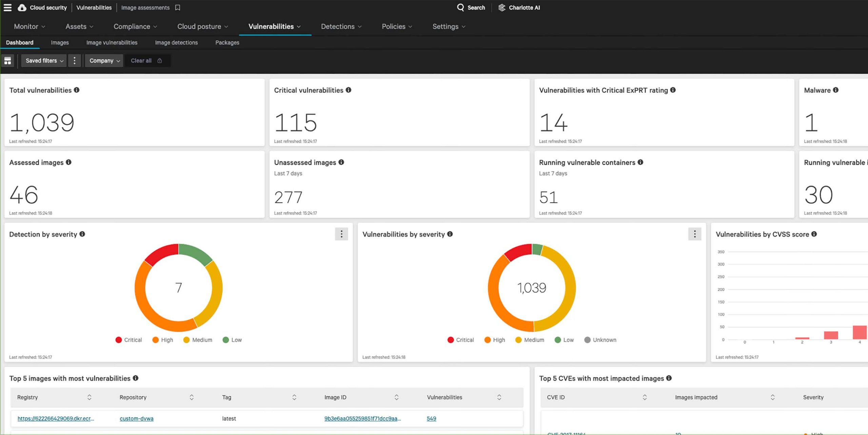
Task: Click the Clear all filters button
Action: coord(141,60)
